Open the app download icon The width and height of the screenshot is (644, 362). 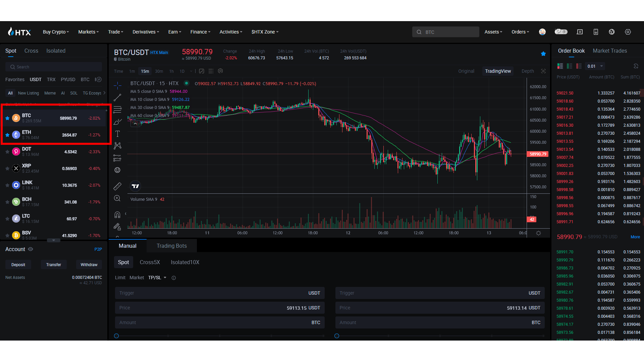[x=596, y=32]
